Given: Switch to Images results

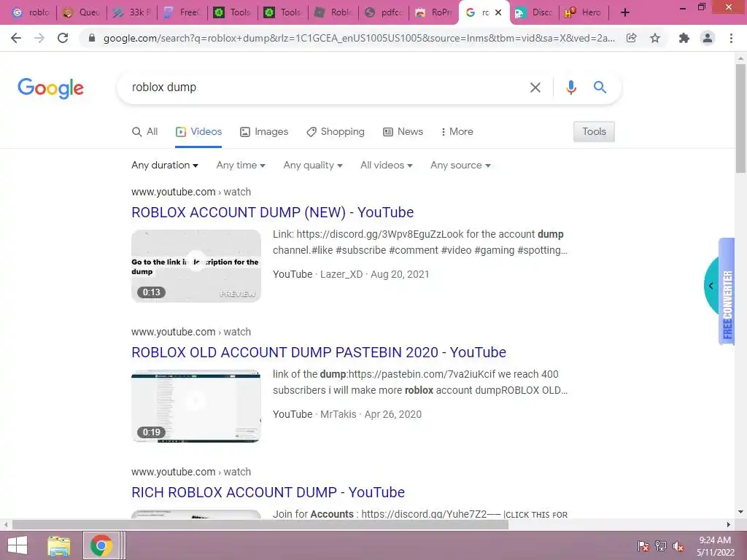Looking at the screenshot, I should [x=264, y=132].
